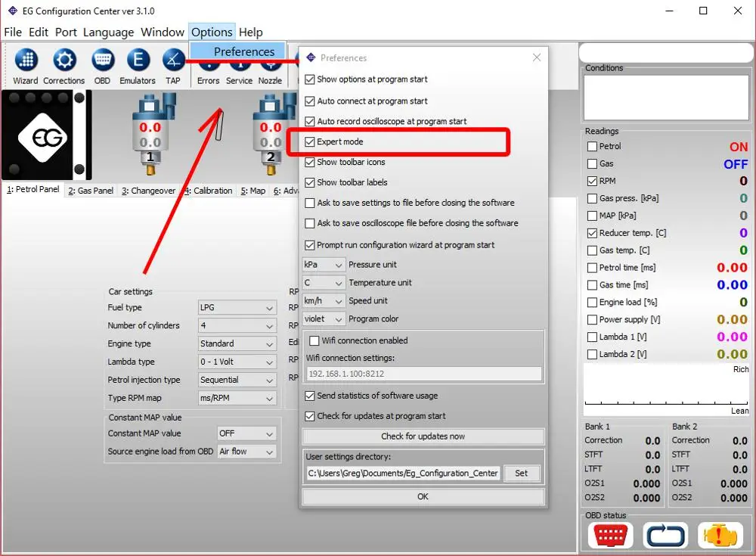Close the Preferences dialog
Viewport: 756px width, 556px height.
tap(537, 57)
